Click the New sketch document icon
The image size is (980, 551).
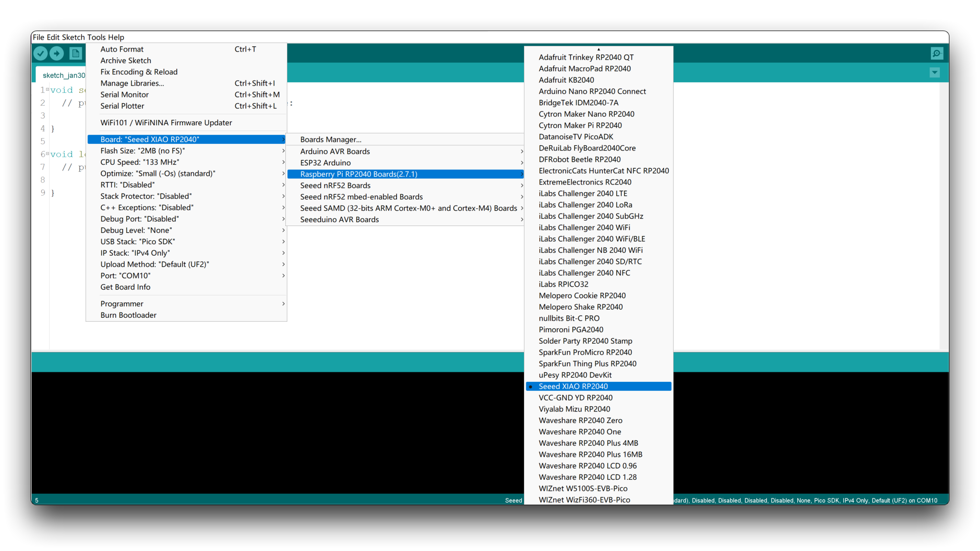[75, 54]
